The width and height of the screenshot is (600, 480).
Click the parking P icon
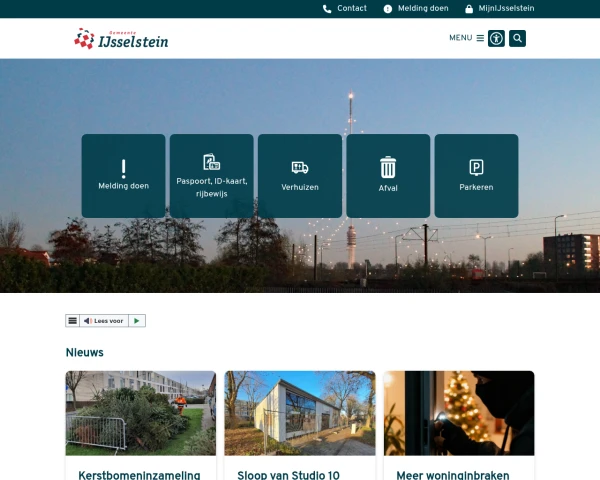476,168
